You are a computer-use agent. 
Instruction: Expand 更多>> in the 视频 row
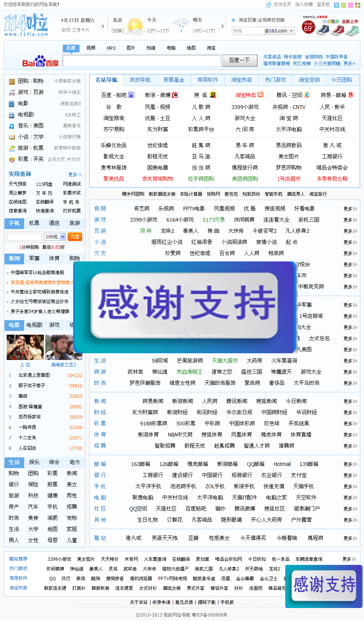(x=350, y=209)
